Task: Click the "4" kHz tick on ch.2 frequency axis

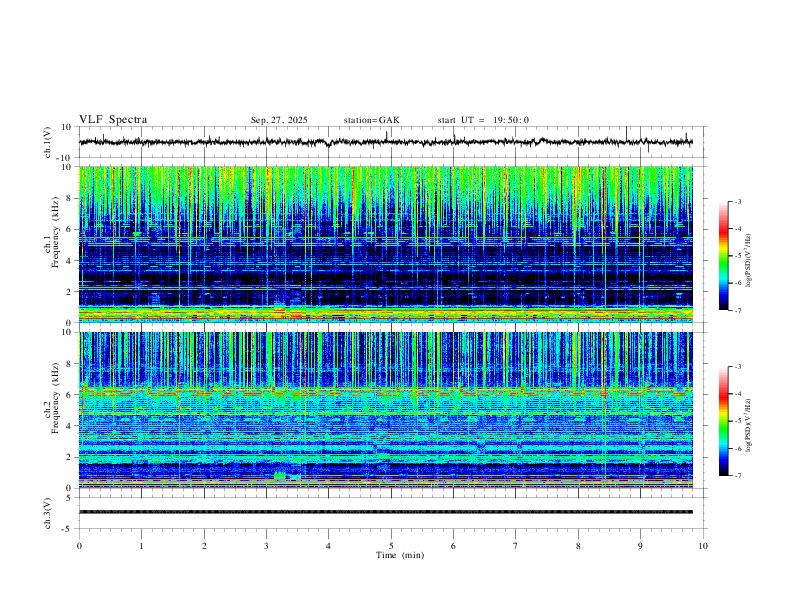Action: [70, 426]
